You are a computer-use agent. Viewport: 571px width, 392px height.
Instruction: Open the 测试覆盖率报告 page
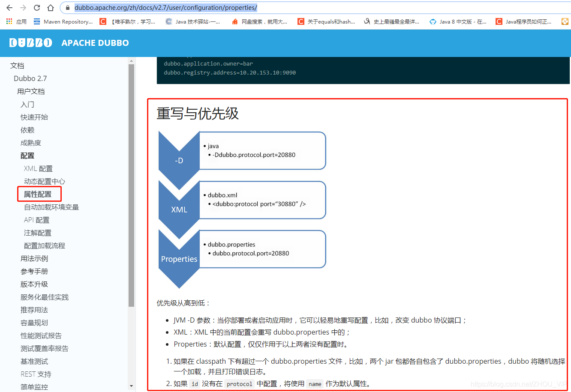pos(45,348)
